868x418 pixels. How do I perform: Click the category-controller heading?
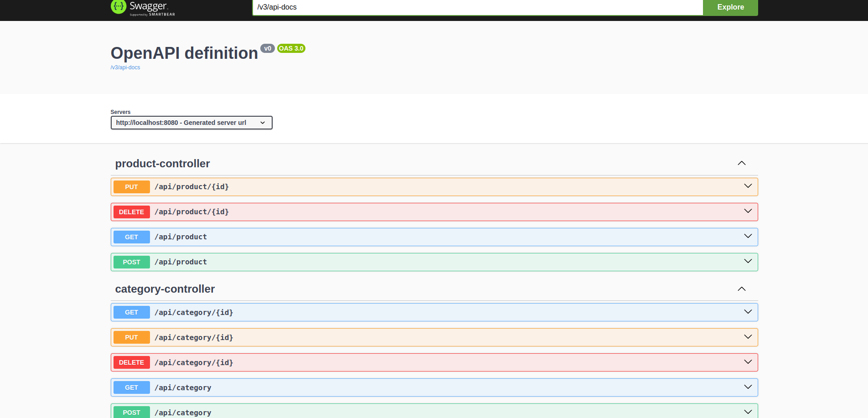[x=165, y=289]
